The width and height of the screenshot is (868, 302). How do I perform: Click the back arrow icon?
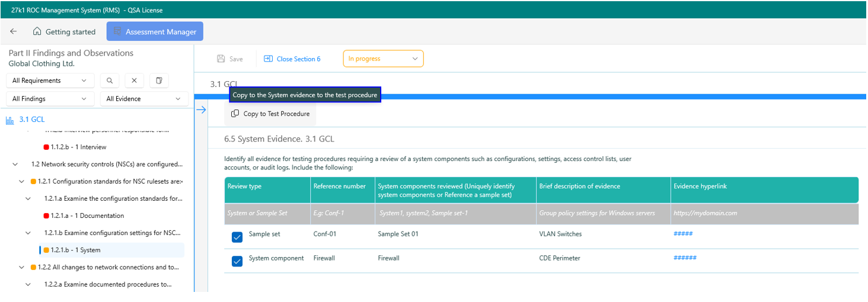pyautogui.click(x=14, y=31)
